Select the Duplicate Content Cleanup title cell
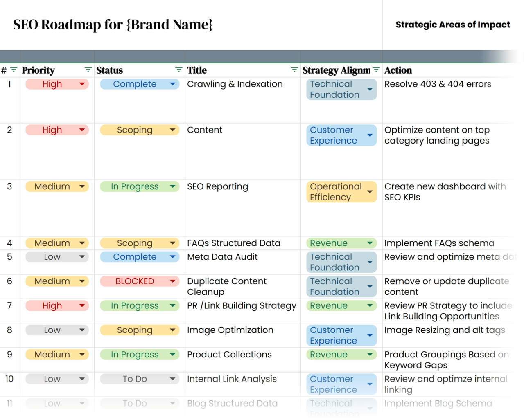The width and height of the screenshot is (524, 420). pyautogui.click(x=227, y=286)
